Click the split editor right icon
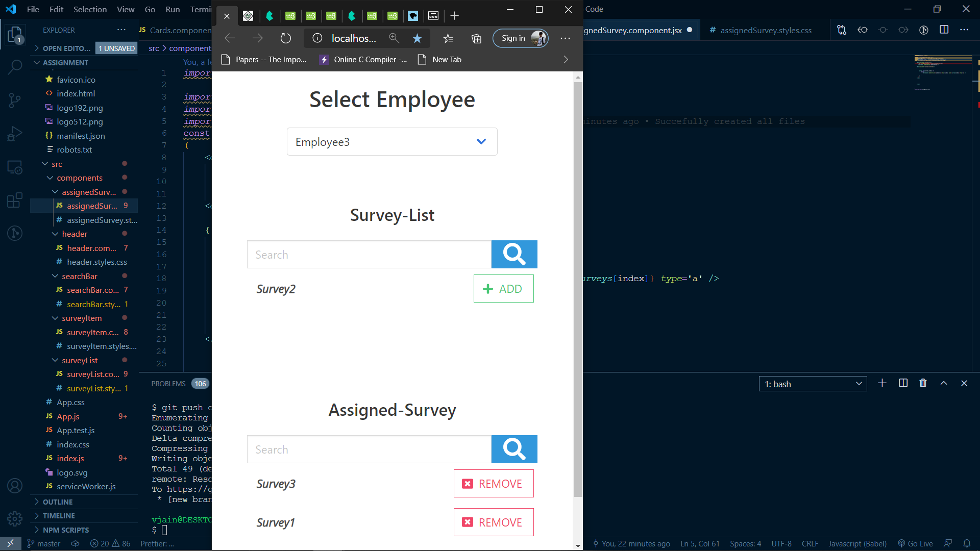Image resolution: width=980 pixels, height=551 pixels. pyautogui.click(x=944, y=30)
